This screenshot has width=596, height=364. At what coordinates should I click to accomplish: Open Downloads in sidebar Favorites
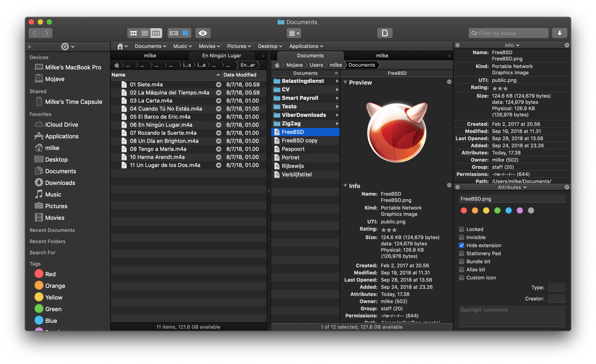point(60,183)
